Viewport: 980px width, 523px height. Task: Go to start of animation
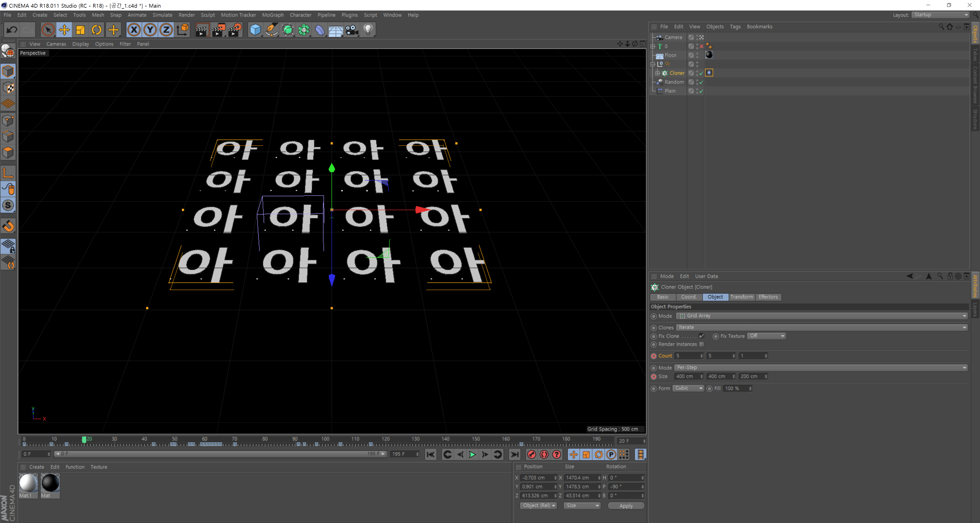(430, 455)
